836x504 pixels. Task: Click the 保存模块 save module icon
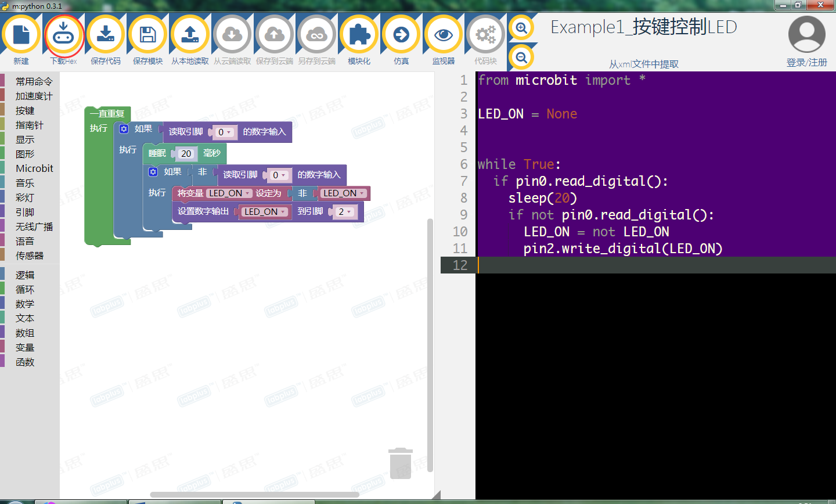click(147, 34)
